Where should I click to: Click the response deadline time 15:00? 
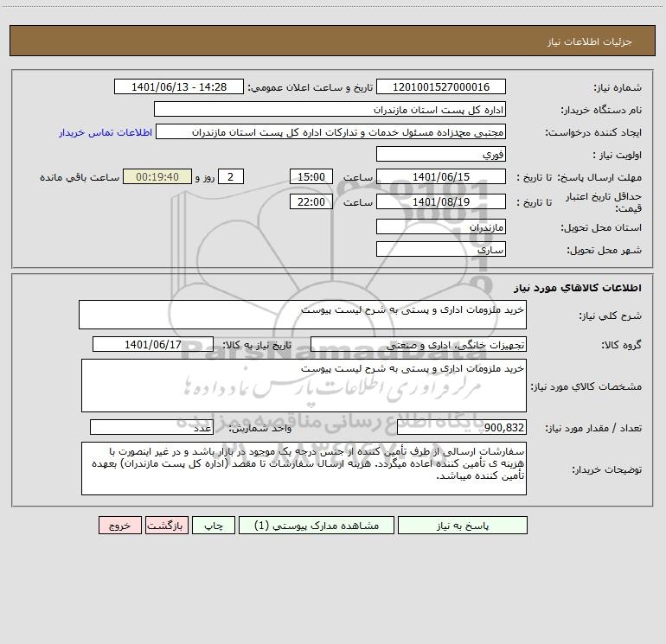click(311, 176)
